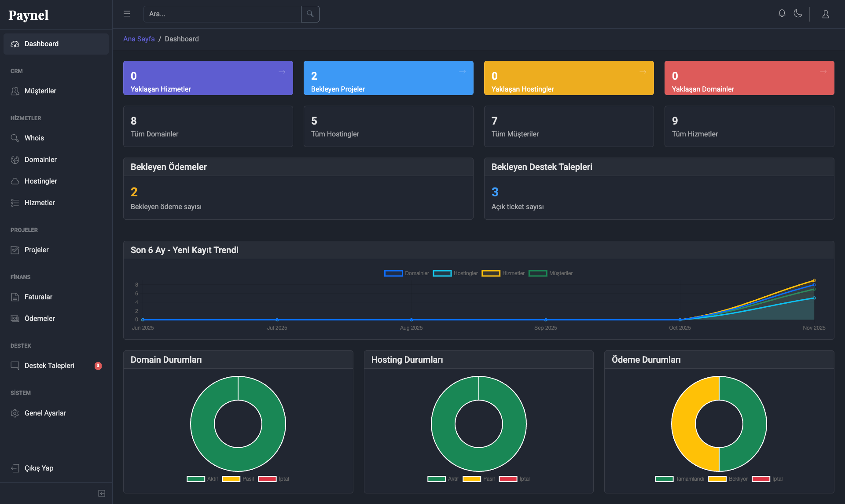
Task: Open arrow on Yaklaşan Hizmetler card
Action: [282, 72]
